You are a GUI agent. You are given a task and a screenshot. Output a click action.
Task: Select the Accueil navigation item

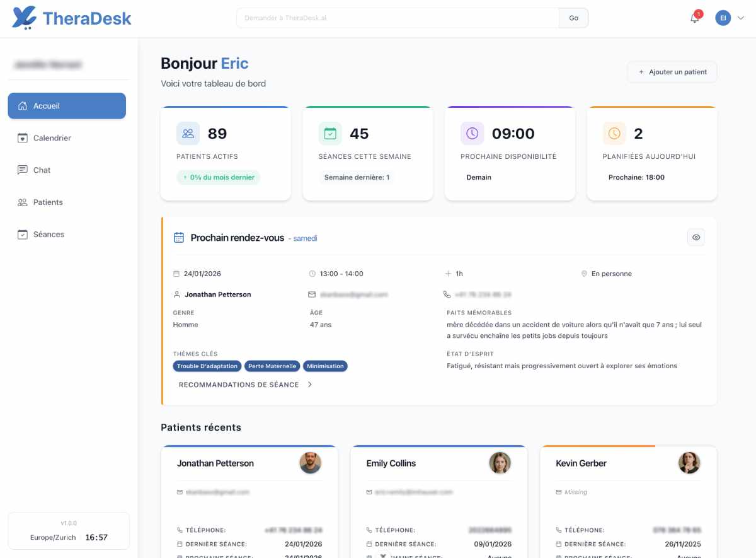[47, 106]
